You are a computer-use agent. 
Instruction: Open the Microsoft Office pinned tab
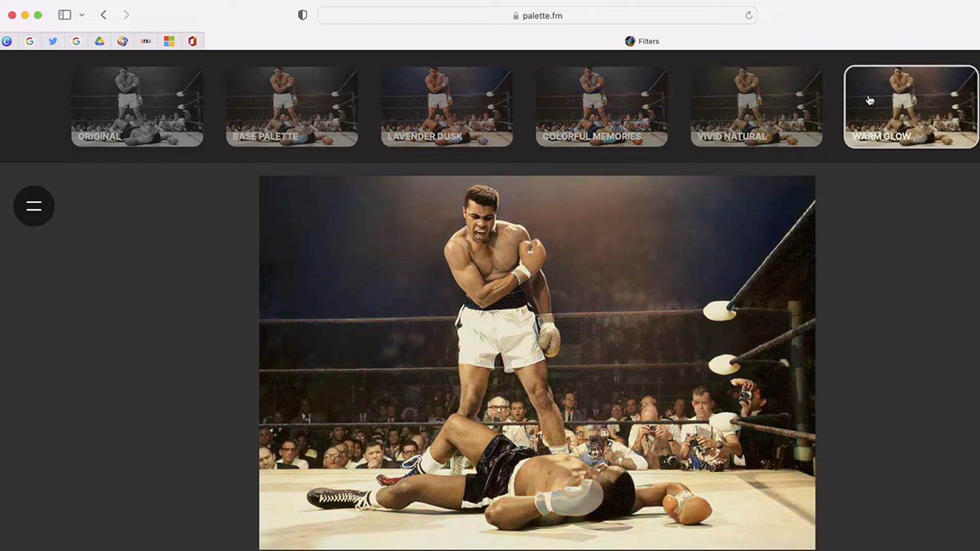[x=192, y=41]
